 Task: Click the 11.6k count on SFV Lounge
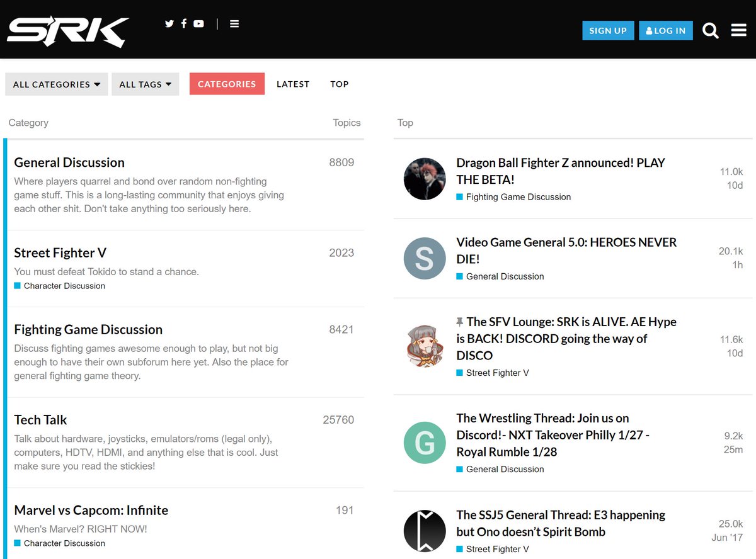coord(731,339)
